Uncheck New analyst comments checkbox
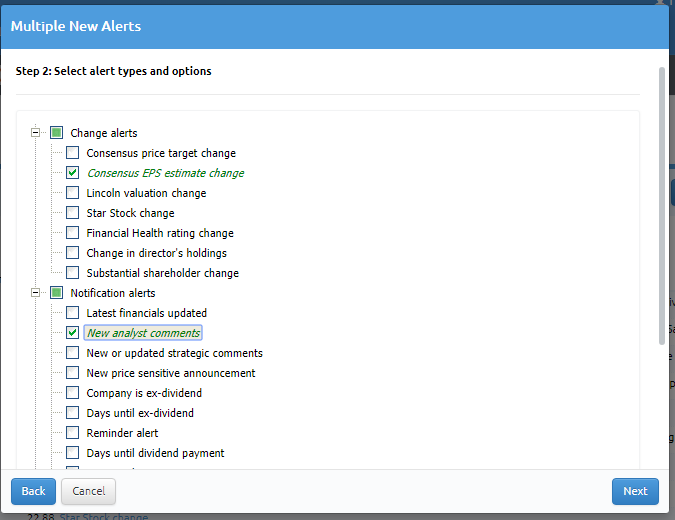Viewport: 675px width, 520px height. [x=72, y=332]
